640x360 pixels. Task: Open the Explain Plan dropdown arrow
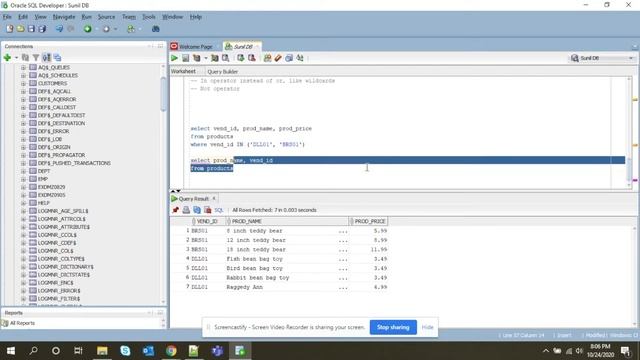[x=206, y=58]
